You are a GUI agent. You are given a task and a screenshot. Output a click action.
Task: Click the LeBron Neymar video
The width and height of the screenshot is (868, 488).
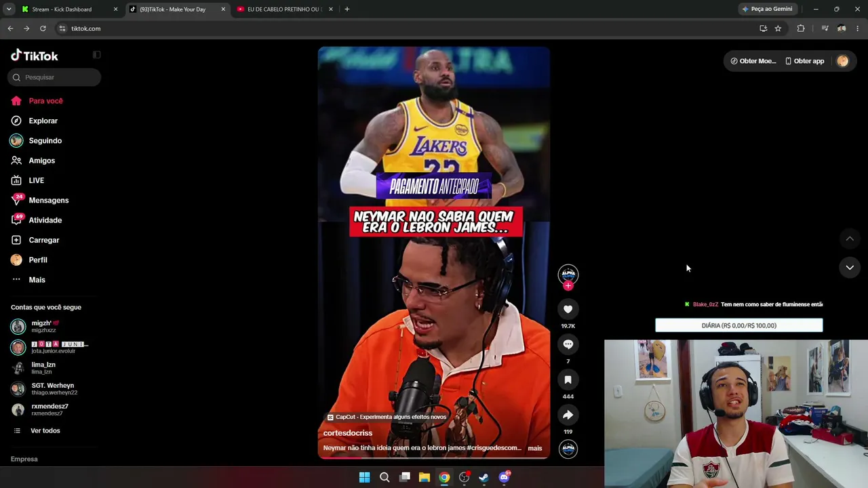point(434,253)
